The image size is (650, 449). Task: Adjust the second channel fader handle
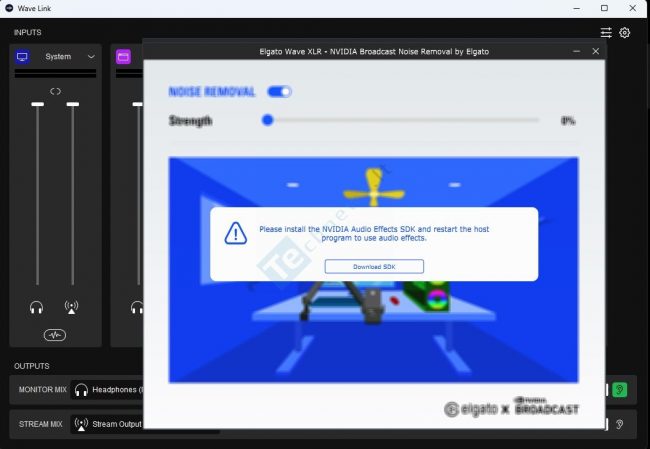click(x=138, y=104)
